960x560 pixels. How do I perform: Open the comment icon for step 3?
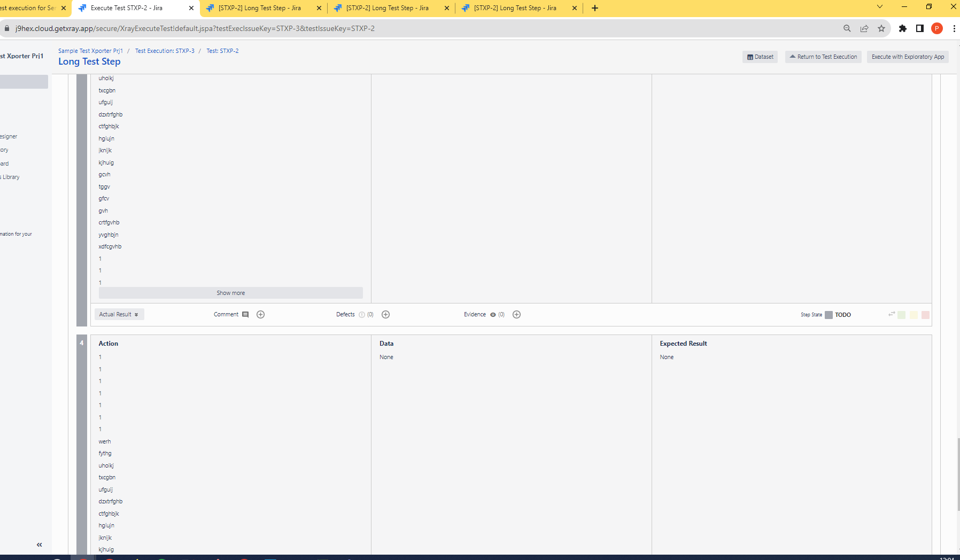pos(245,314)
